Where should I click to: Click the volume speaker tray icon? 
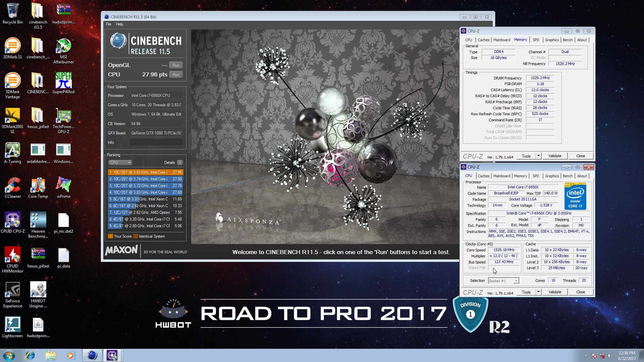click(x=610, y=356)
